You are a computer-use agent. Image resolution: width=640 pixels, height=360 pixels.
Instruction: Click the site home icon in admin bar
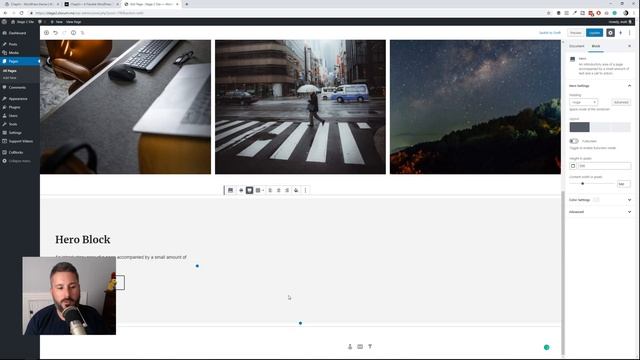click(13, 22)
